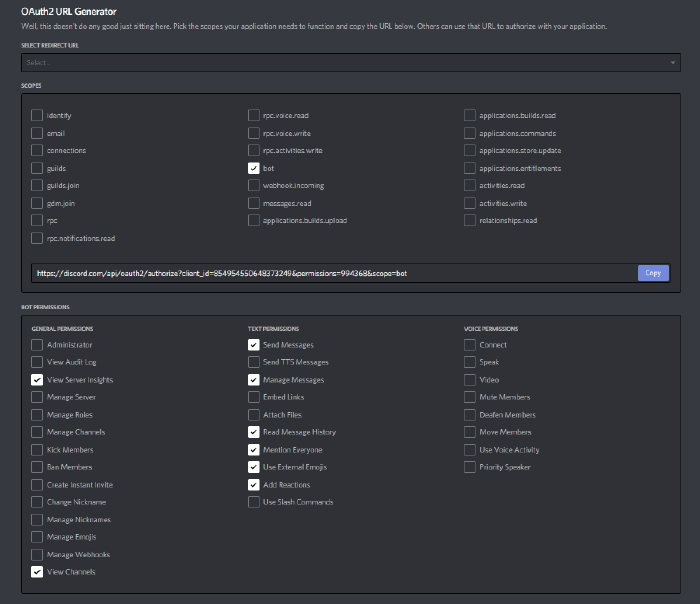This screenshot has height=604, width=700.
Task: Tick applications.builds.read scope
Action: pos(470,115)
